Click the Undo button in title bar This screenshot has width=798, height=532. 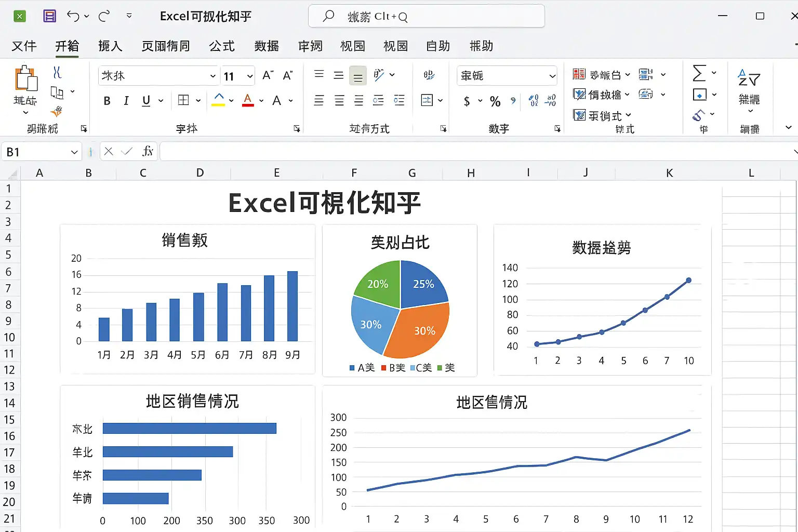[x=73, y=16]
